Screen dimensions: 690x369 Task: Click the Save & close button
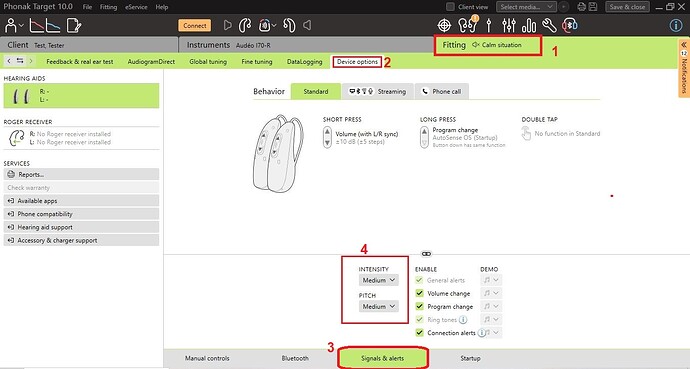pos(627,7)
